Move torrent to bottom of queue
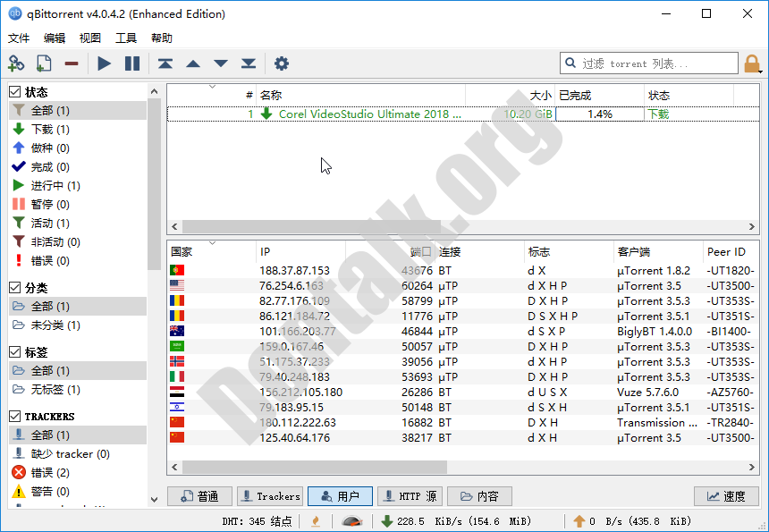This screenshot has height=532, width=769. tap(249, 63)
